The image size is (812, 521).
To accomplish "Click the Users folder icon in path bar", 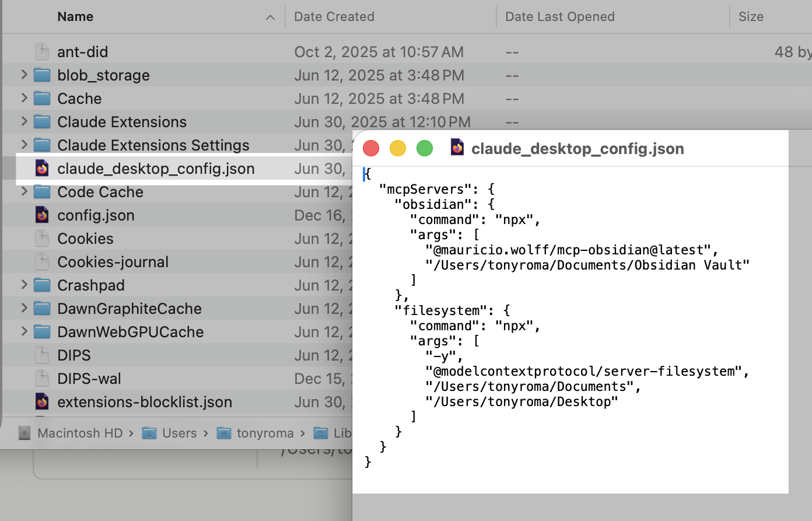I will coord(149,433).
